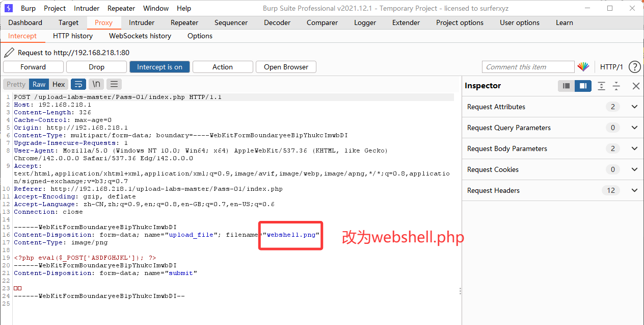Switch to the Target tab

tap(68, 22)
